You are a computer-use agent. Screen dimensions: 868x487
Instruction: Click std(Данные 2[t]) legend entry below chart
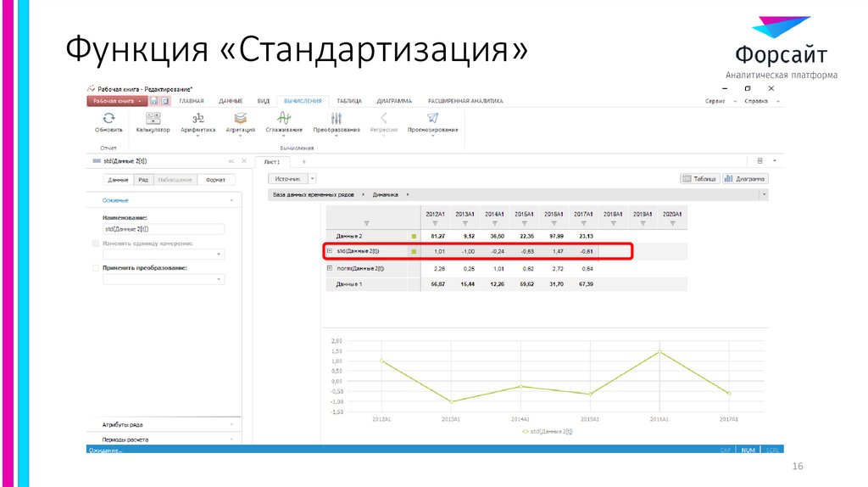click(x=548, y=431)
